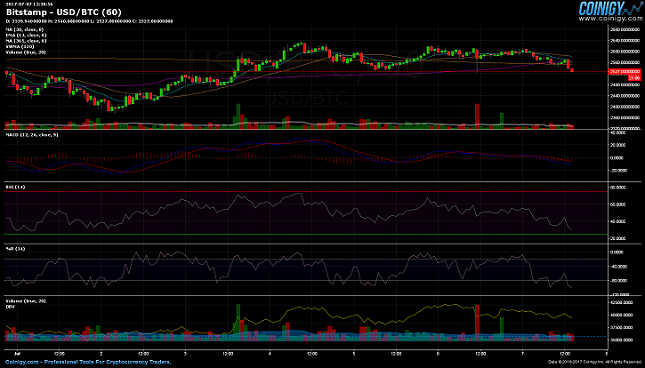The width and height of the screenshot is (645, 368).
Task: Click the 2640 price axis label
Action: point(626,41)
